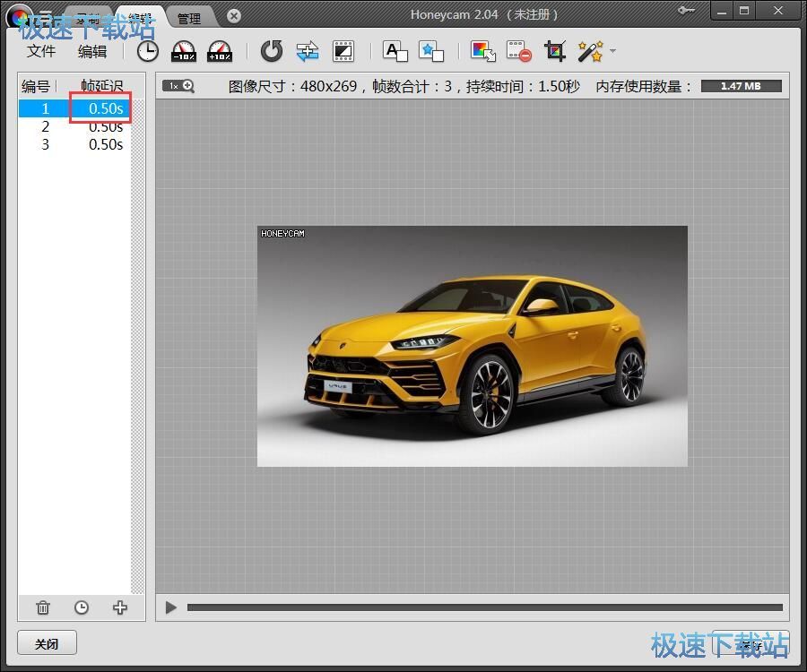Viewport: 807px width, 672px height.
Task: Click the reverse playback circular arrow icon
Action: point(271,51)
